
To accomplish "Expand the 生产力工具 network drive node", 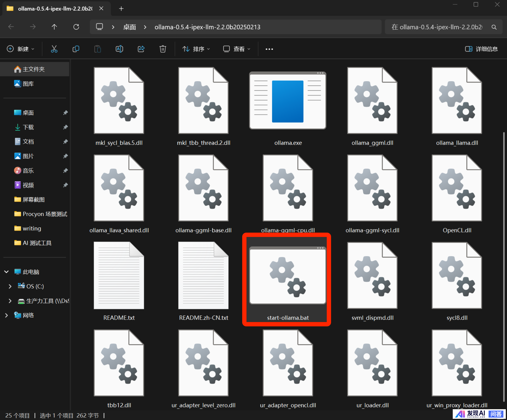I will tap(10, 301).
